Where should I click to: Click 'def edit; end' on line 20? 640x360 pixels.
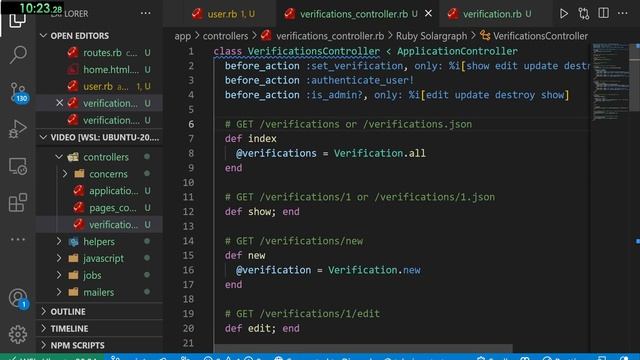(x=262, y=329)
